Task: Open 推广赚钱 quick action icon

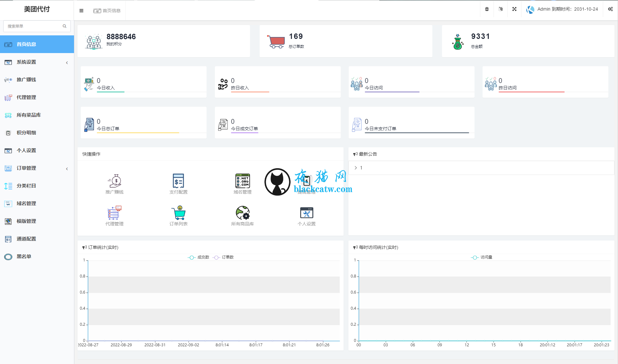Action: coord(115,181)
